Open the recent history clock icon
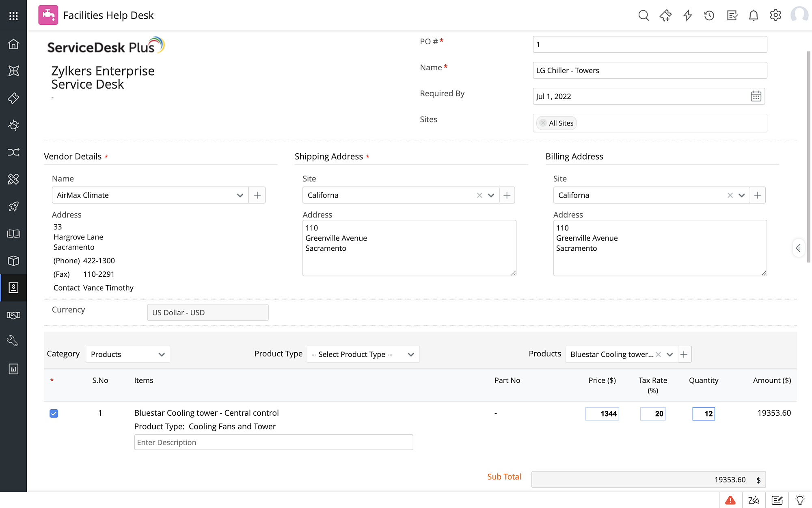 point(709,15)
